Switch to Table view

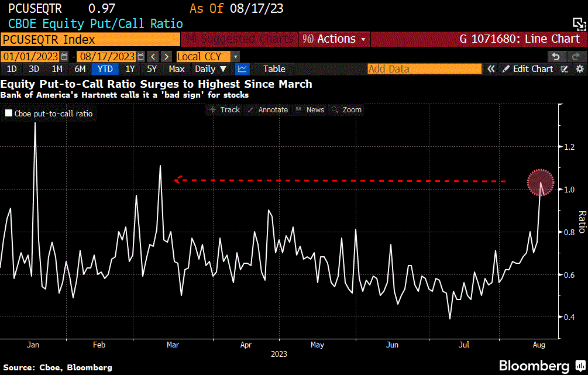(x=274, y=69)
